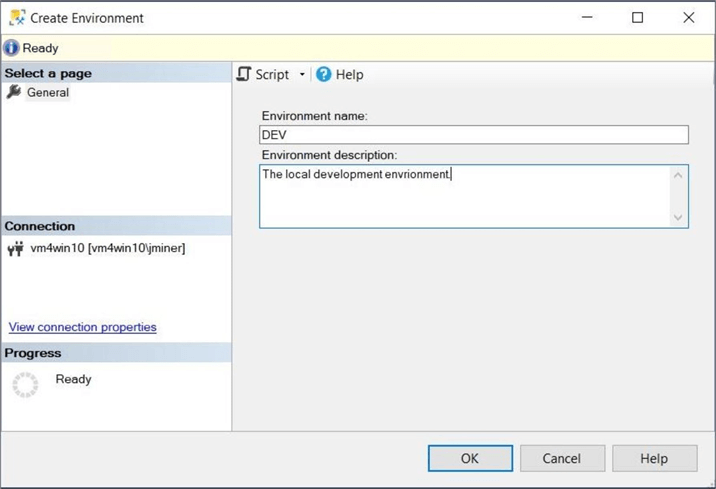Click the progress spinner icon
This screenshot has width=716, height=489.
tap(25, 385)
